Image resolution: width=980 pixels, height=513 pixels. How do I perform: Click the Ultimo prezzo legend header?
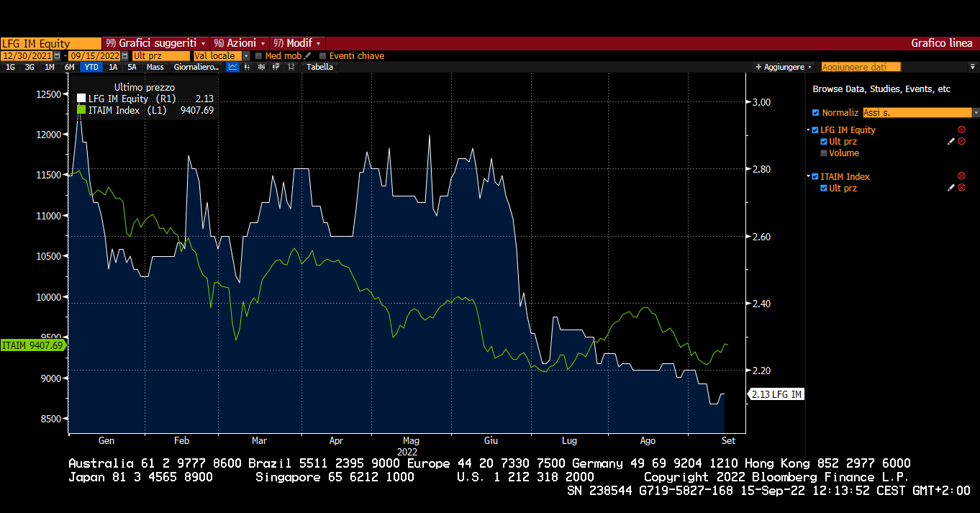click(145, 86)
